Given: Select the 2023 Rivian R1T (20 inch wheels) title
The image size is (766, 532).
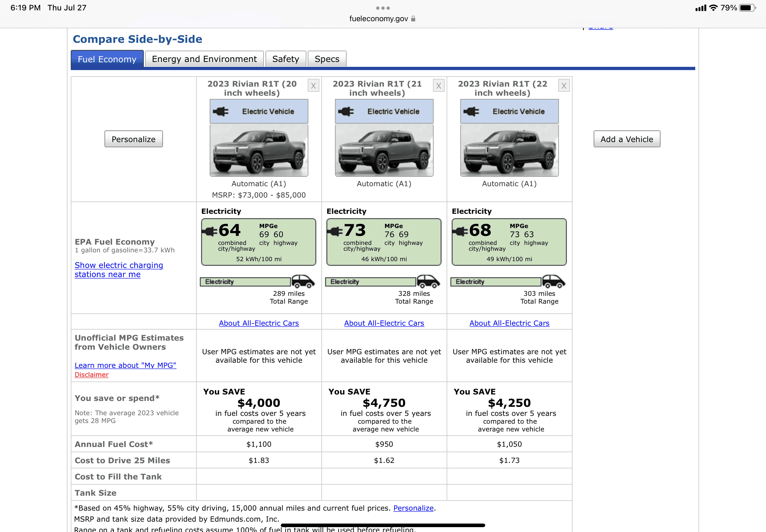Looking at the screenshot, I should (x=252, y=88).
